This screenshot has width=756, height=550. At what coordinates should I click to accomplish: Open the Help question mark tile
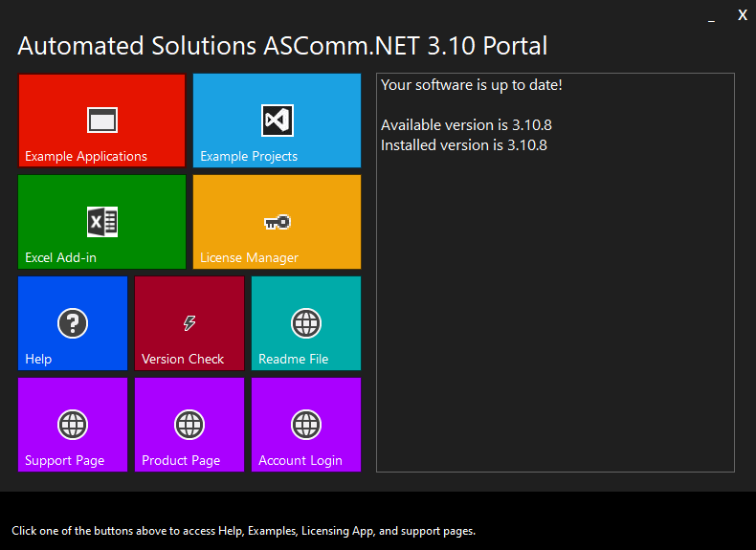point(73,323)
